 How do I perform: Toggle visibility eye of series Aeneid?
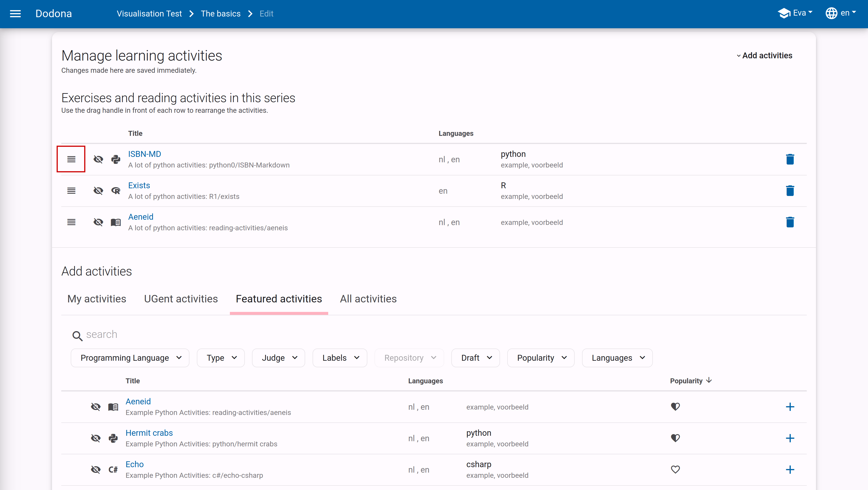click(98, 222)
